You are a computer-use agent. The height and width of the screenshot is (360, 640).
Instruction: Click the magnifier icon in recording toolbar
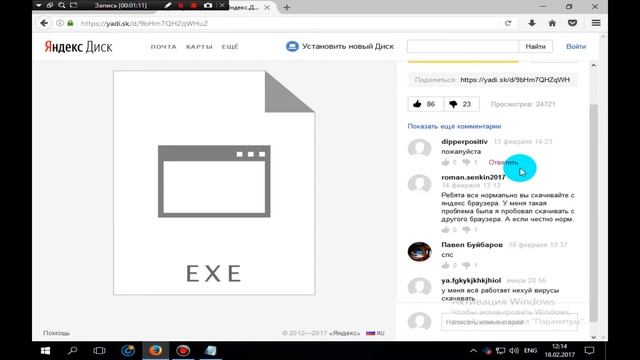(x=62, y=6)
